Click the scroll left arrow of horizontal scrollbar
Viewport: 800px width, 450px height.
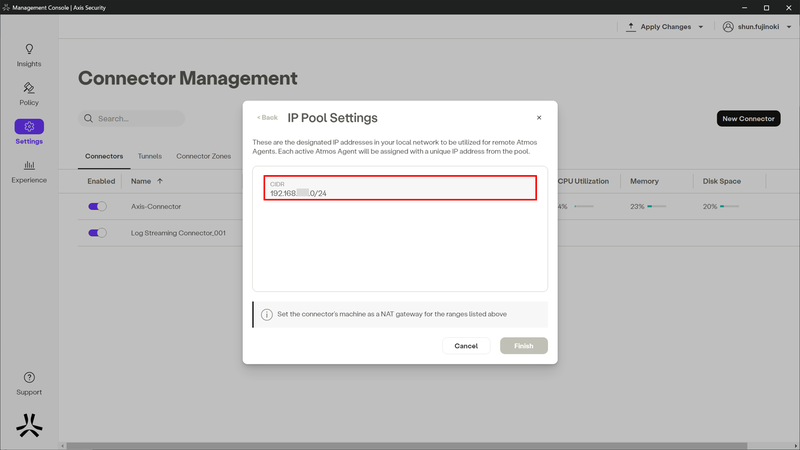[63, 446]
